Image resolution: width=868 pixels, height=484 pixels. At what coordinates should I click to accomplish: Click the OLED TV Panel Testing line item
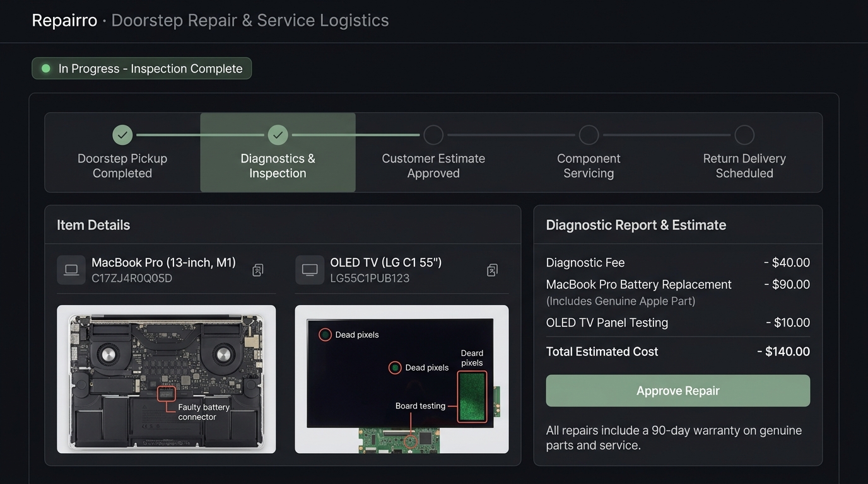point(678,323)
